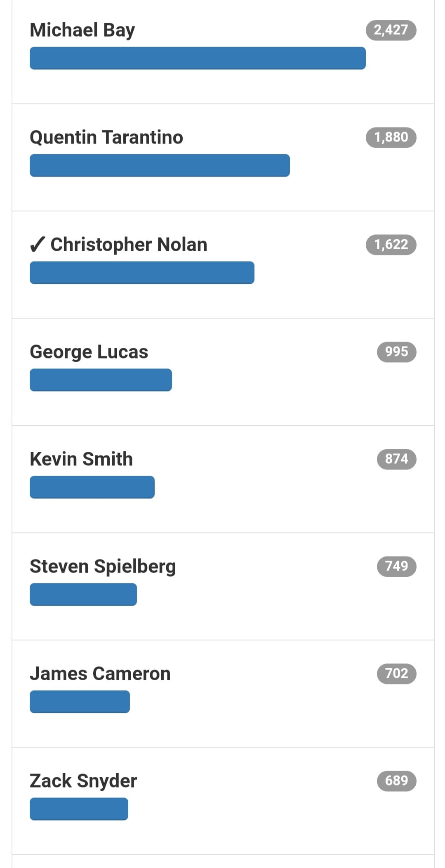Click Michael Bay's blue result bar
This screenshot has height=868, width=445.
pos(198,58)
